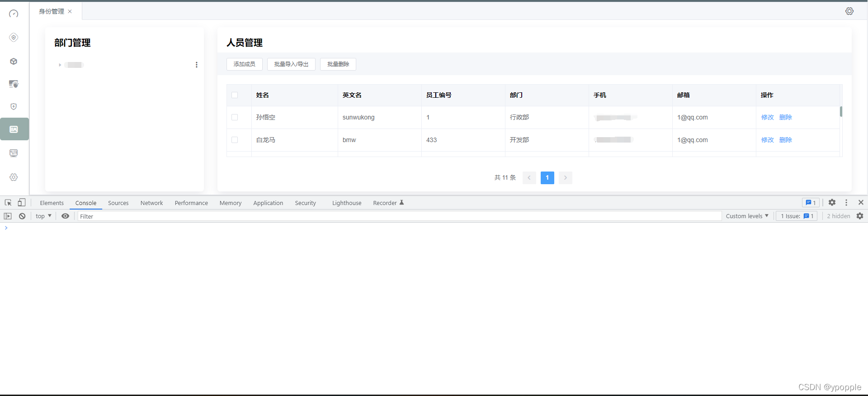Expand the blurred department tree node
Image resolution: width=868 pixels, height=396 pixels.
coord(60,65)
